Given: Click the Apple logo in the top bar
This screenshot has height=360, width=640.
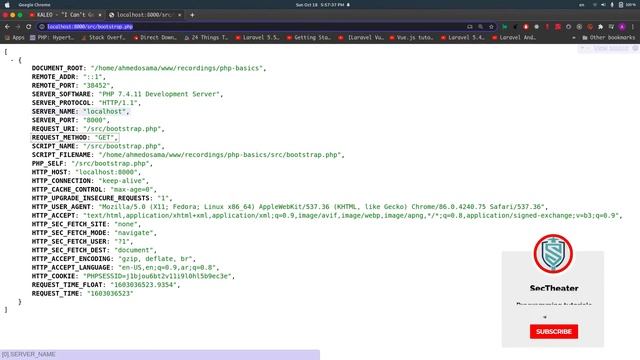Looking at the screenshot, I should (7, 4).
